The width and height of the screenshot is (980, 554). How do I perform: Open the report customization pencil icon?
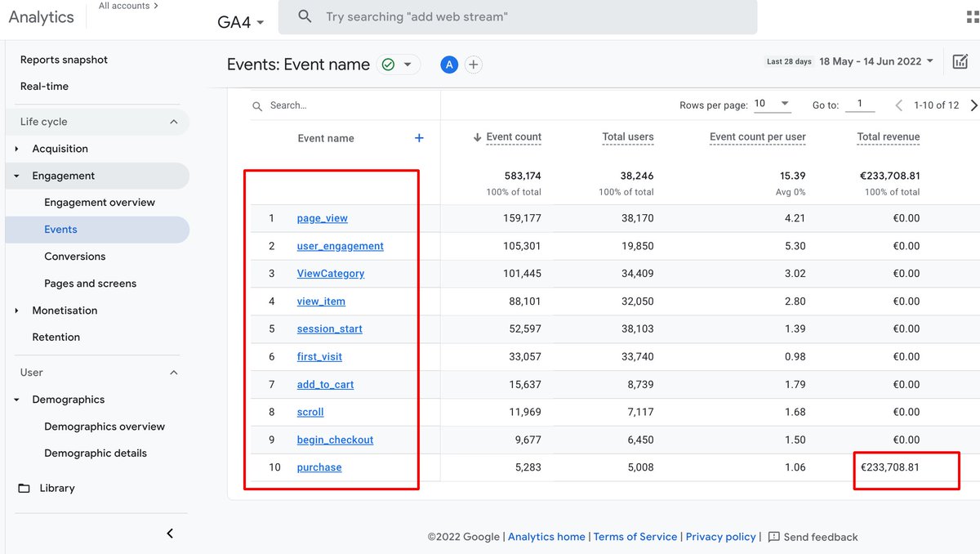tap(961, 60)
